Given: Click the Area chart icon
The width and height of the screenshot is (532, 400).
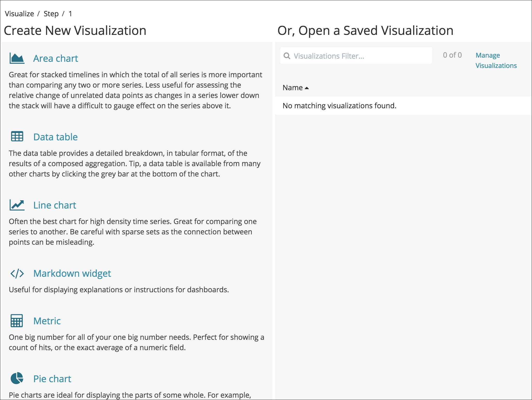Looking at the screenshot, I should (x=17, y=58).
